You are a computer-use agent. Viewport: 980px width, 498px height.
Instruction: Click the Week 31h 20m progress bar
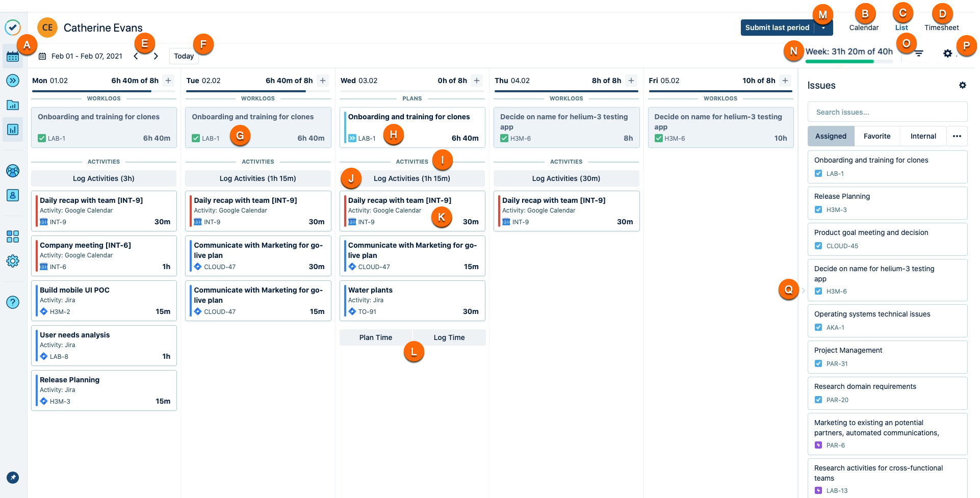coord(849,62)
